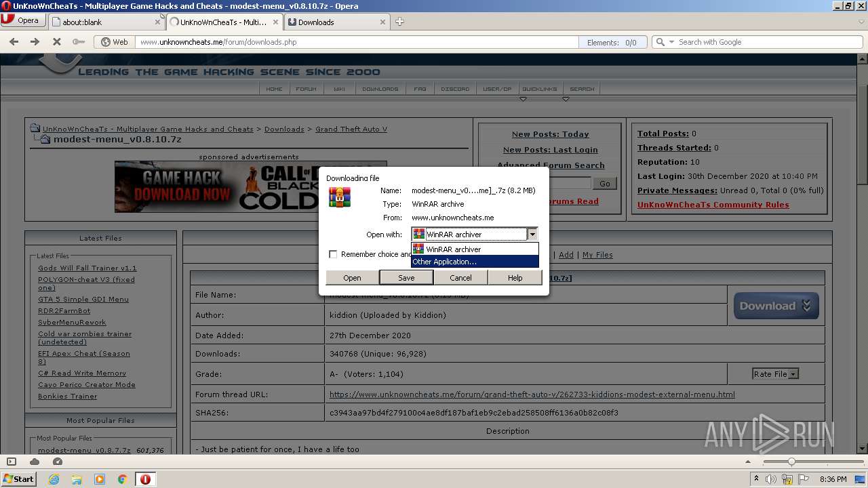Click the network tray icon

coord(787,479)
